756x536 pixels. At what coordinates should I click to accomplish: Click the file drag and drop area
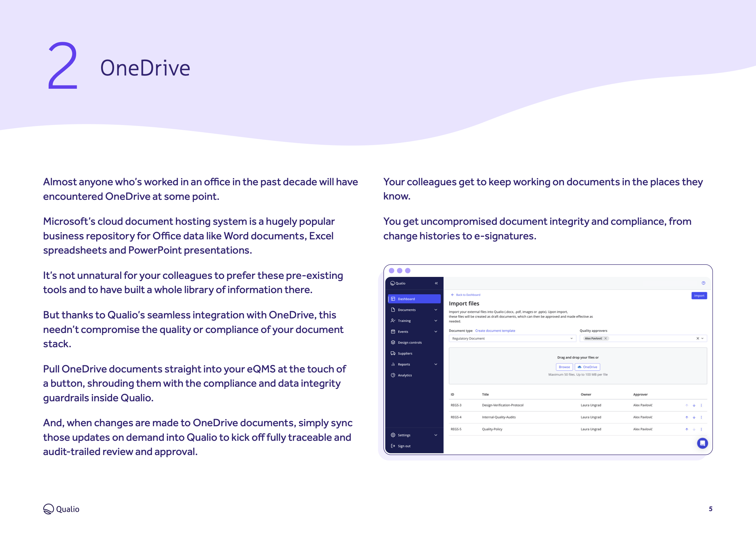pos(578,366)
